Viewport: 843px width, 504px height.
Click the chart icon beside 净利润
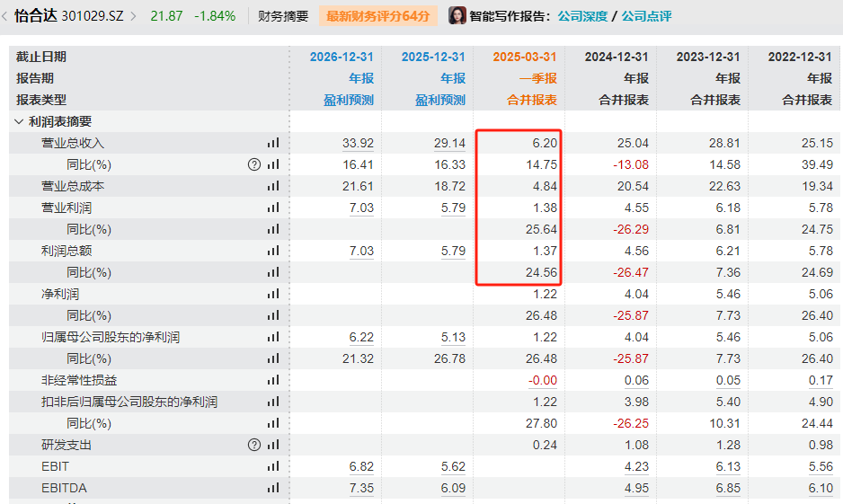(x=272, y=294)
